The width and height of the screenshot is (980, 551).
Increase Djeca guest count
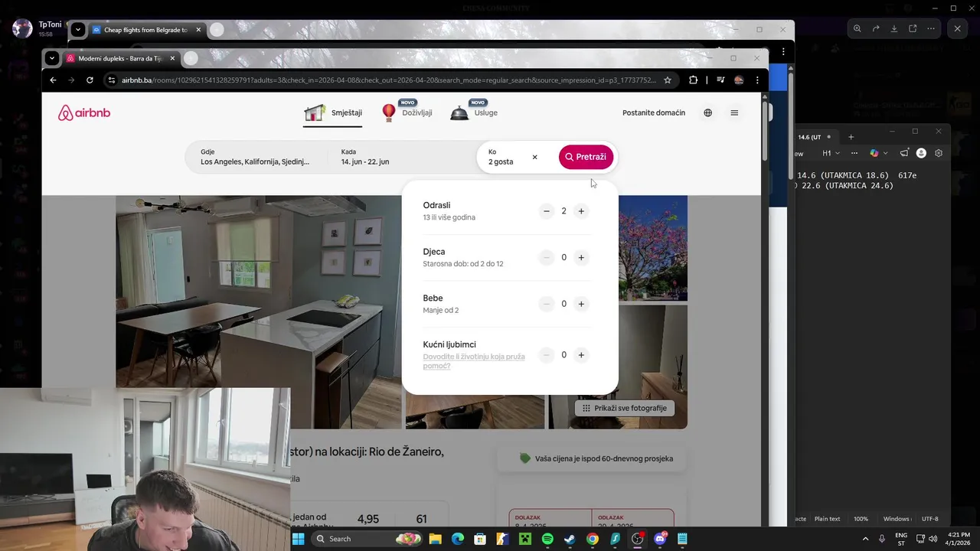(581, 258)
